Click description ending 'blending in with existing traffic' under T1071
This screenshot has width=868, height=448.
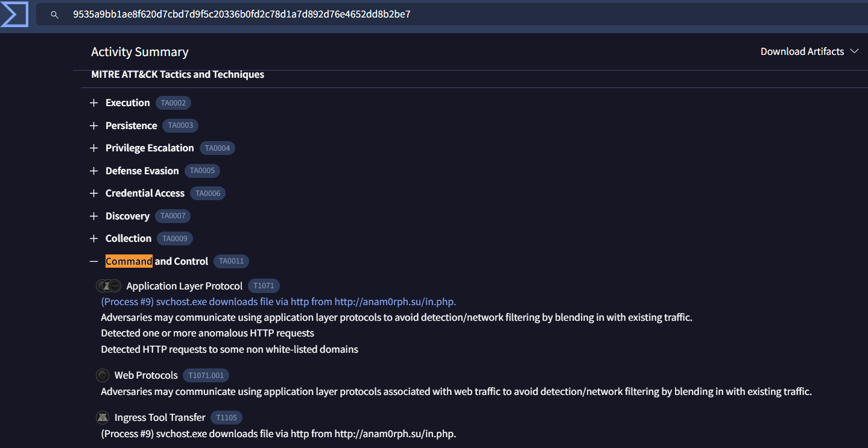(396, 317)
